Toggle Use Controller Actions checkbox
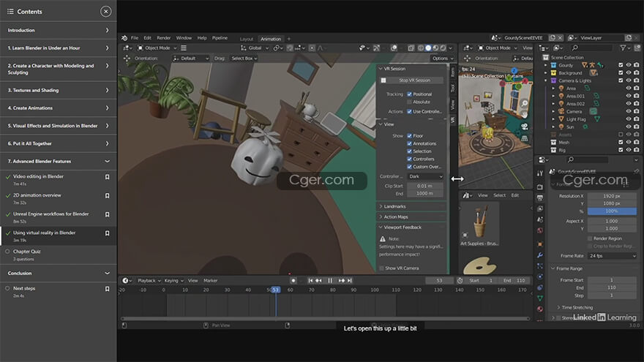Image resolution: width=644 pixels, height=362 pixels. 410,112
